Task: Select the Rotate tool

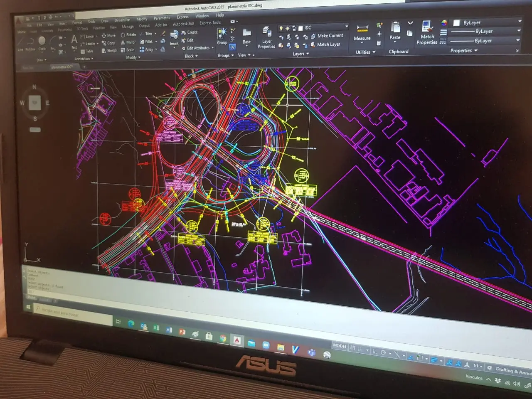Action: pos(128,35)
